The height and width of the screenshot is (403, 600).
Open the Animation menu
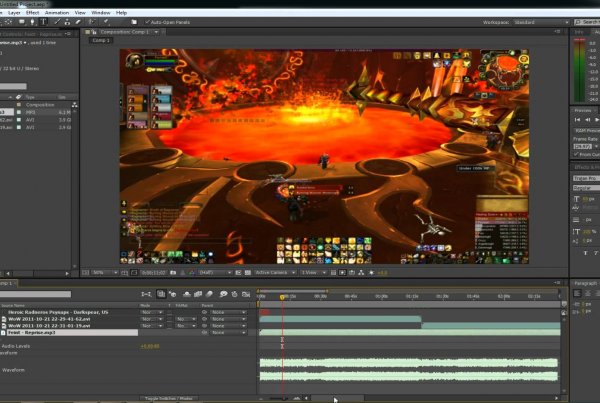[x=57, y=13]
